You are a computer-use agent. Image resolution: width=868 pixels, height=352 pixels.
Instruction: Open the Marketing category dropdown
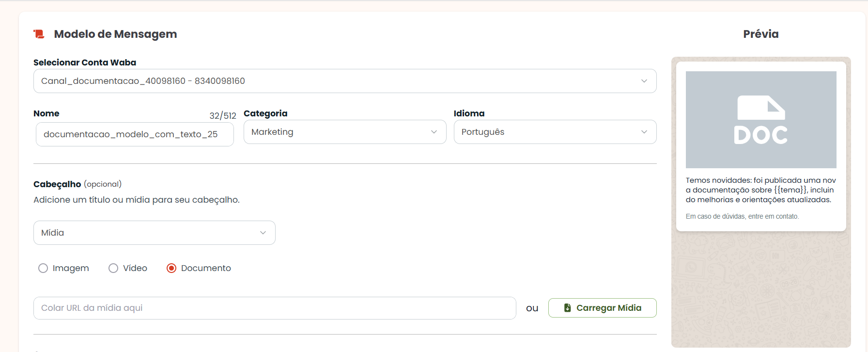tap(345, 132)
